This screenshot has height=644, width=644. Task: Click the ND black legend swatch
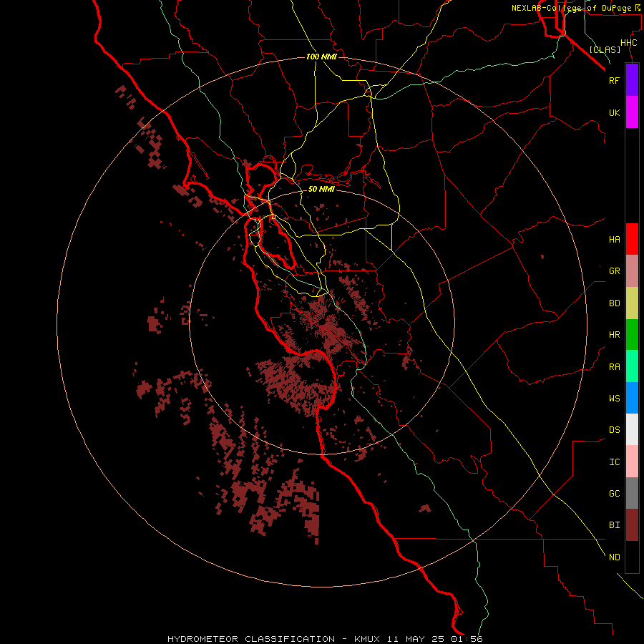coord(632,557)
